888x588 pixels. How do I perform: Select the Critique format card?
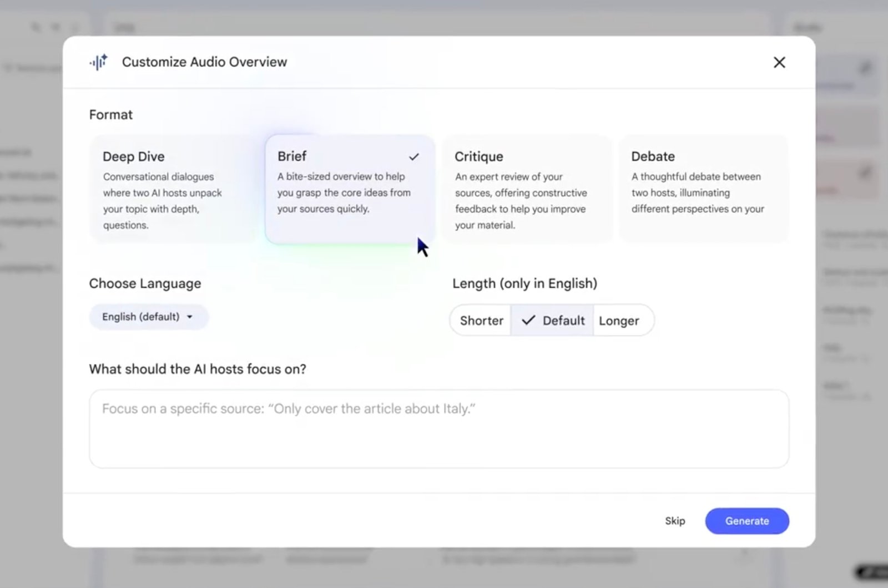pos(526,189)
